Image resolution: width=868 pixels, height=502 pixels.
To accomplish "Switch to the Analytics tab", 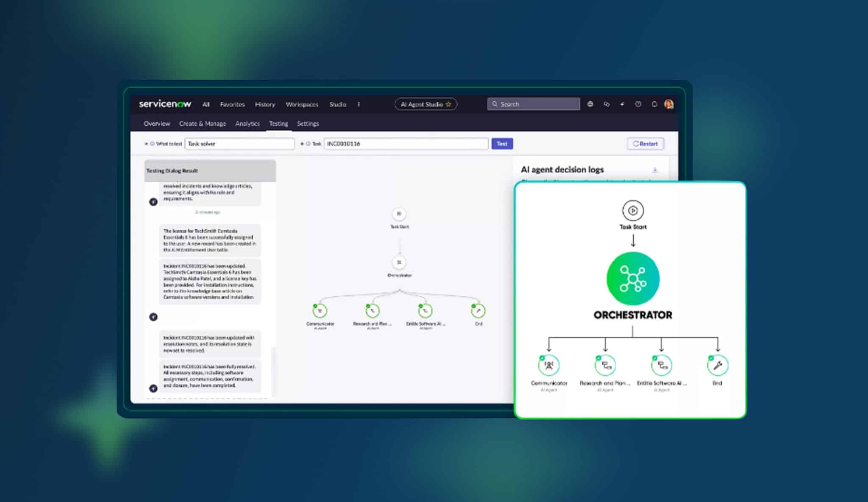I will coord(248,124).
